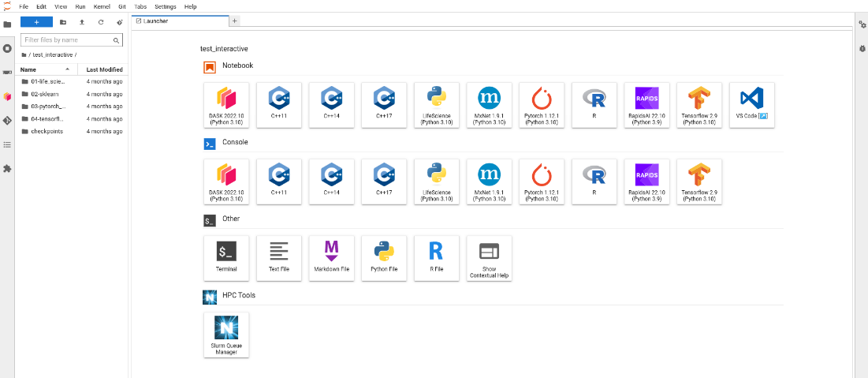The width and height of the screenshot is (868, 378).
Task: Sort files by Last Modified column
Action: click(103, 69)
